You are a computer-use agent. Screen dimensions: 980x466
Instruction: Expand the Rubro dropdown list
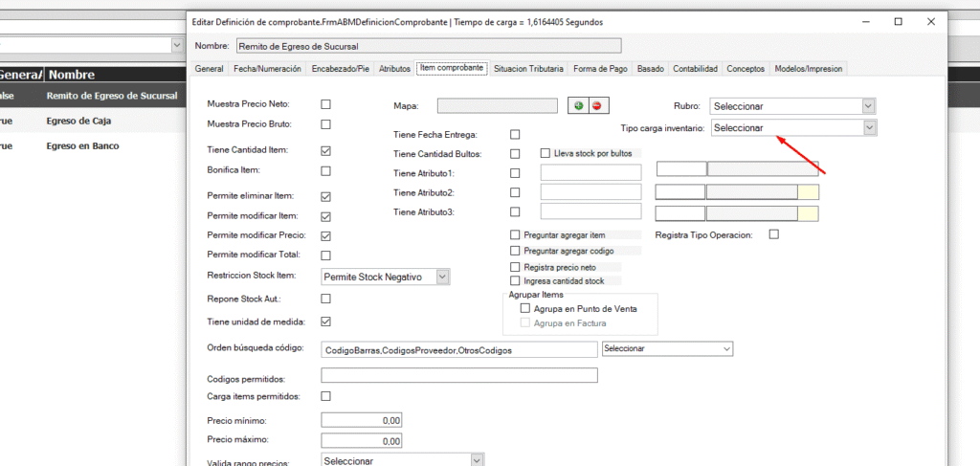point(869,106)
